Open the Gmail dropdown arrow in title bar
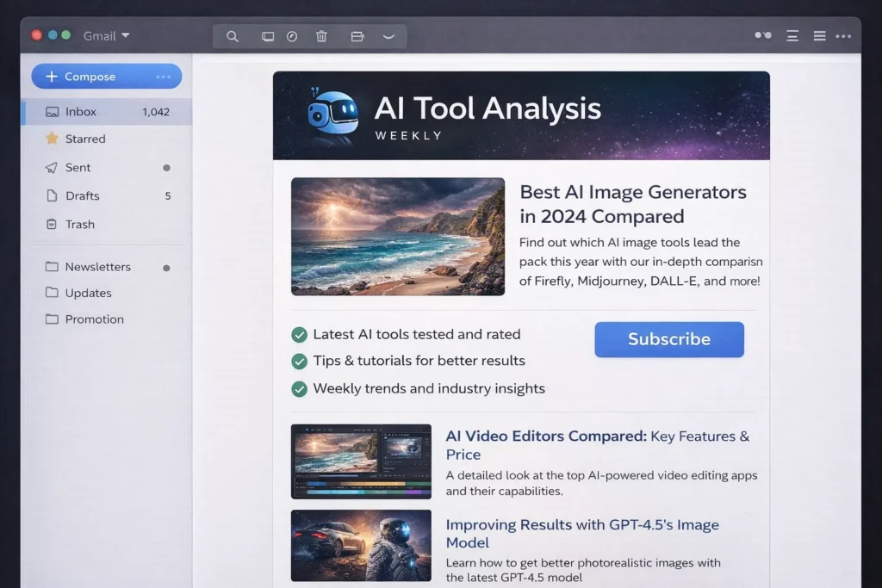This screenshot has width=882, height=588. tap(126, 35)
